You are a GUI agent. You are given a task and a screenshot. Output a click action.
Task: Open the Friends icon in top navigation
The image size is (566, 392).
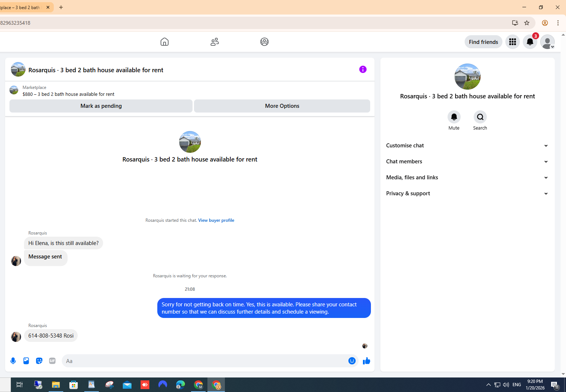pos(215,42)
